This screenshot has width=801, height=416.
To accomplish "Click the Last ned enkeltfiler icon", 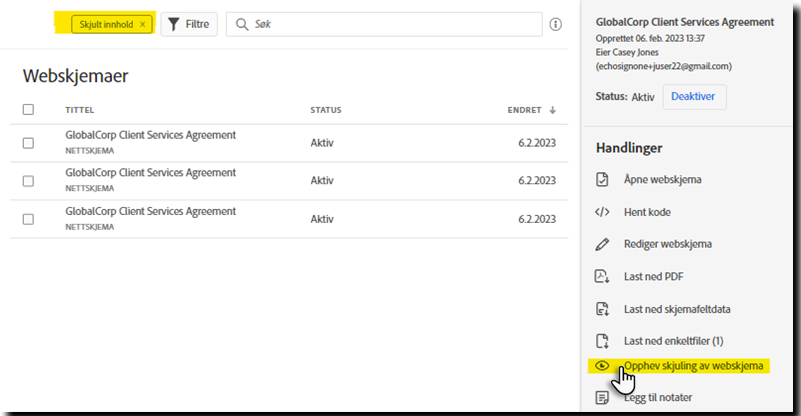I will tap(602, 341).
